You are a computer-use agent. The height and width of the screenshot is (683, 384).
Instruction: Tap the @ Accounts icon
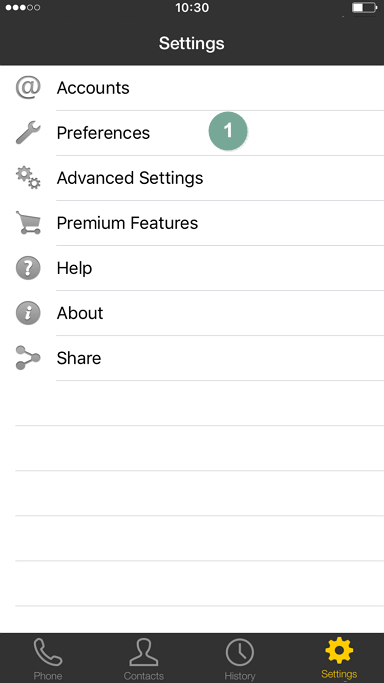pos(28,88)
